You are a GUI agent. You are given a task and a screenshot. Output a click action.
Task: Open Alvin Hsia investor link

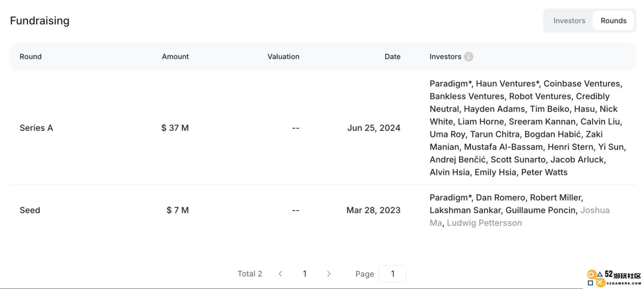tap(449, 172)
